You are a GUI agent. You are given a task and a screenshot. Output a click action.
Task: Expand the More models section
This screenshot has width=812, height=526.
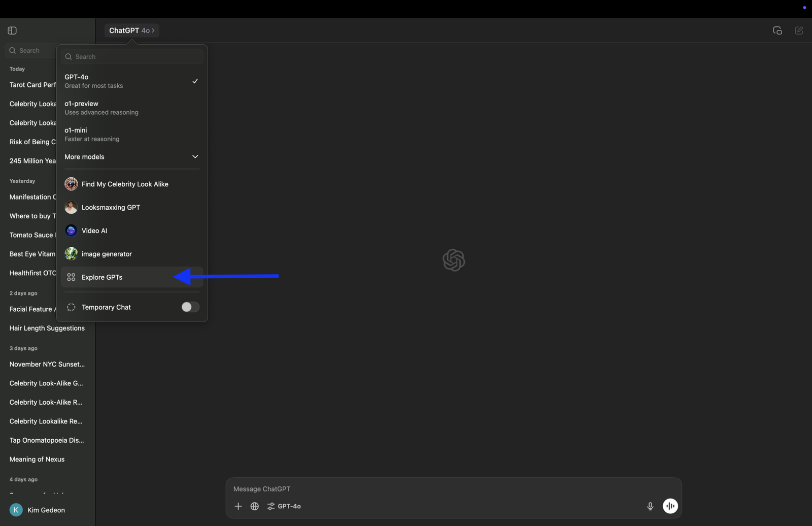click(132, 157)
